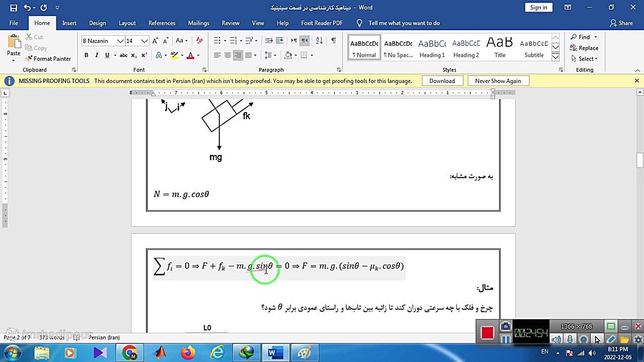The width and height of the screenshot is (644, 362).
Task: Center-align the paragraph
Action: pyautogui.click(x=227, y=55)
